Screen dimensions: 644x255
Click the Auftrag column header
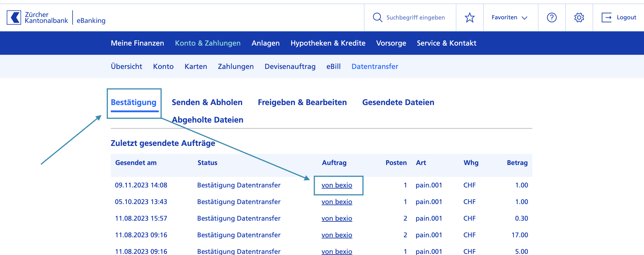tap(334, 163)
